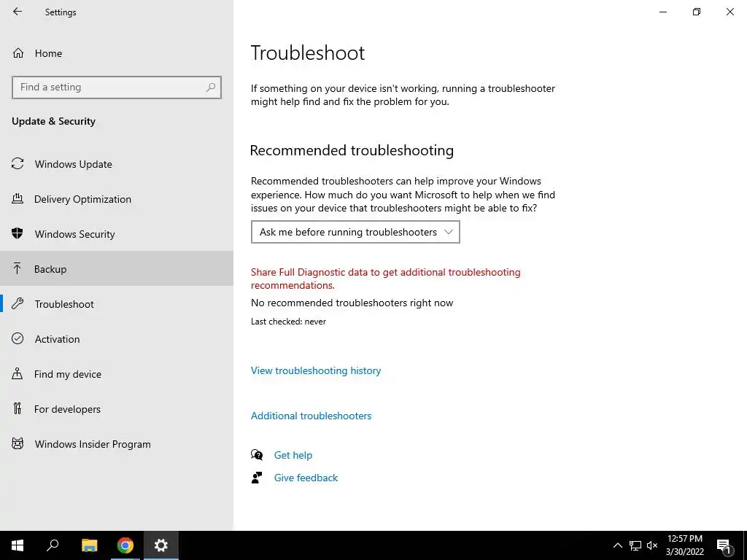Click the Windows Insider cat icon

[x=18, y=444]
